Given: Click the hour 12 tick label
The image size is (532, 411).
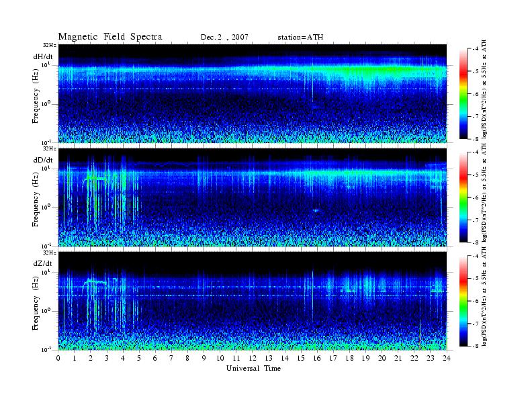Looking at the screenshot, I should coord(253,358).
